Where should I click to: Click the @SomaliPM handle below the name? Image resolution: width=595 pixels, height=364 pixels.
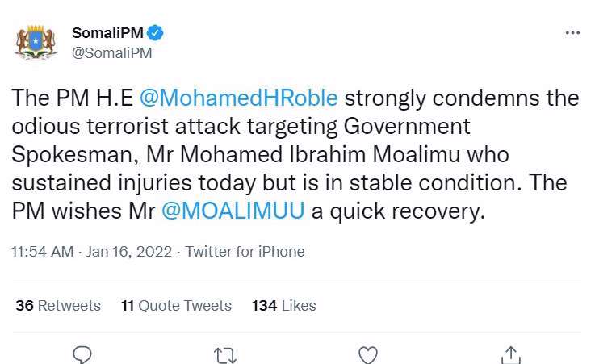tap(112, 53)
